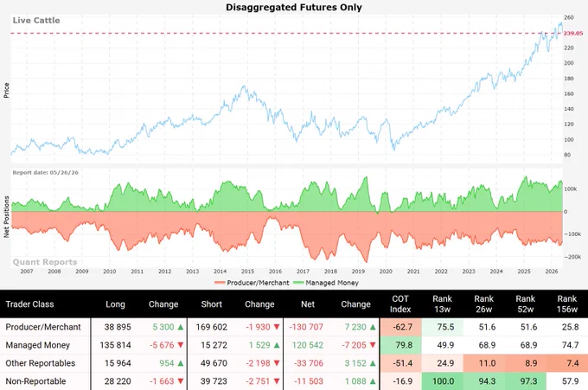Click green up arrow beside 7 230

[x=373, y=327]
